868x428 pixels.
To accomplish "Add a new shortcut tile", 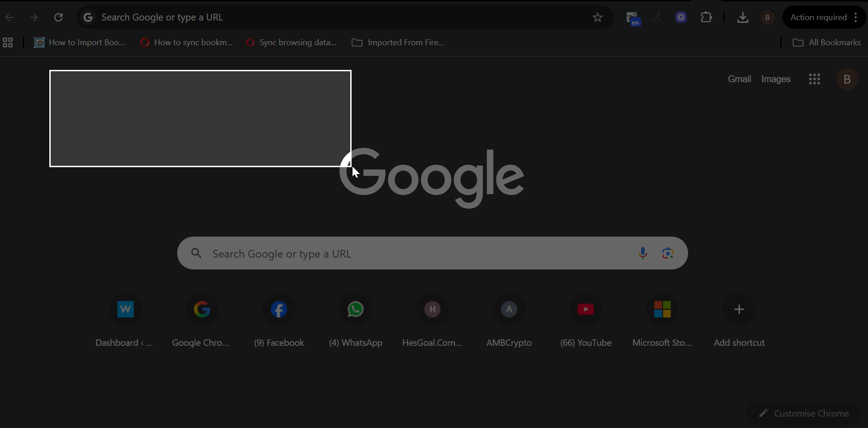I will (739, 321).
